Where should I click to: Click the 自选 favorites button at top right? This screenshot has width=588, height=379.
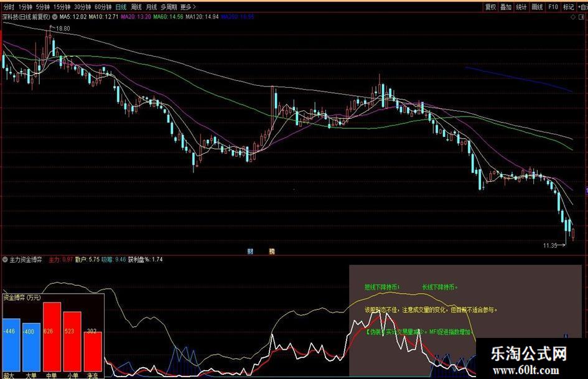pyautogui.click(x=582, y=7)
